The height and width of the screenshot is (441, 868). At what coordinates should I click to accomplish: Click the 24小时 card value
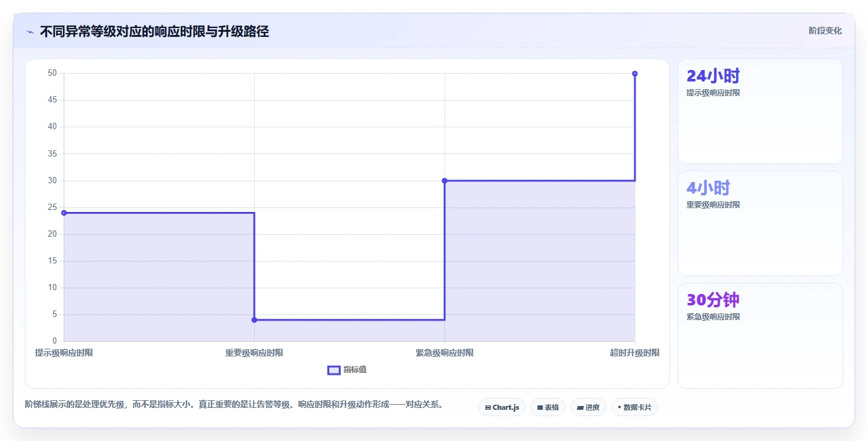[x=713, y=76]
